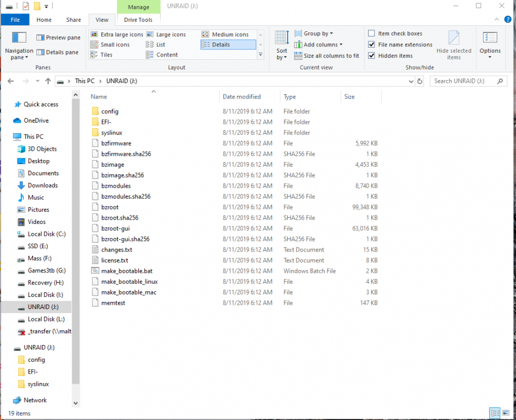Open the Group by dropdown
Viewport: 516px width, 420px height.
(x=313, y=33)
